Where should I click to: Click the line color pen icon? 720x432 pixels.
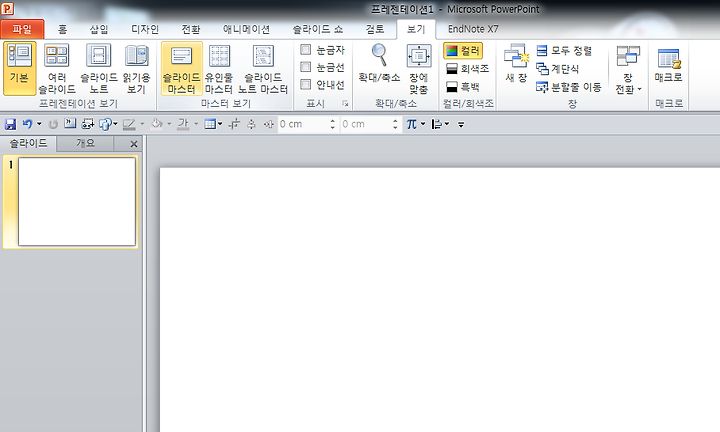click(129, 124)
